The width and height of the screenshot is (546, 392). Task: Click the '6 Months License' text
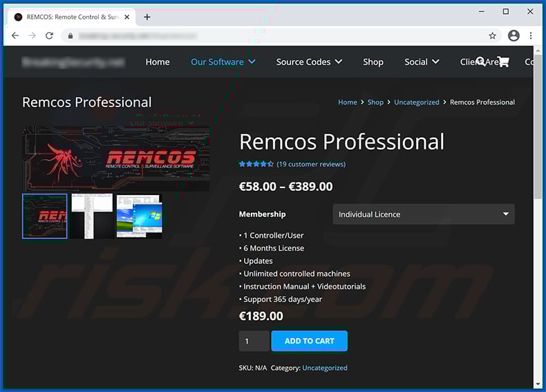[x=274, y=248]
